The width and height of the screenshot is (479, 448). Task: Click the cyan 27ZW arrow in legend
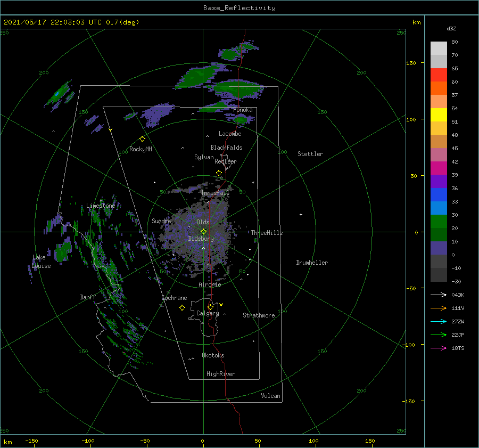(439, 321)
